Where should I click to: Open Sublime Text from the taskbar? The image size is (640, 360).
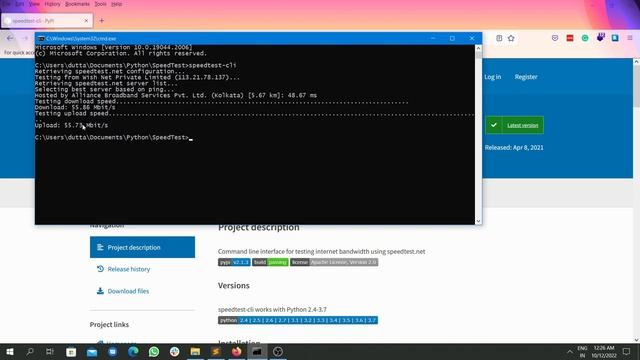[216, 351]
